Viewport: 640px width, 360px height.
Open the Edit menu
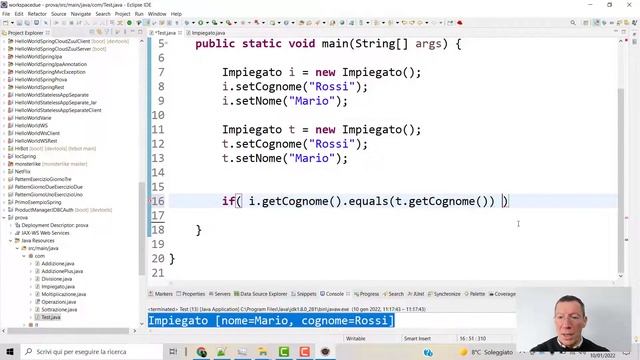click(19, 14)
